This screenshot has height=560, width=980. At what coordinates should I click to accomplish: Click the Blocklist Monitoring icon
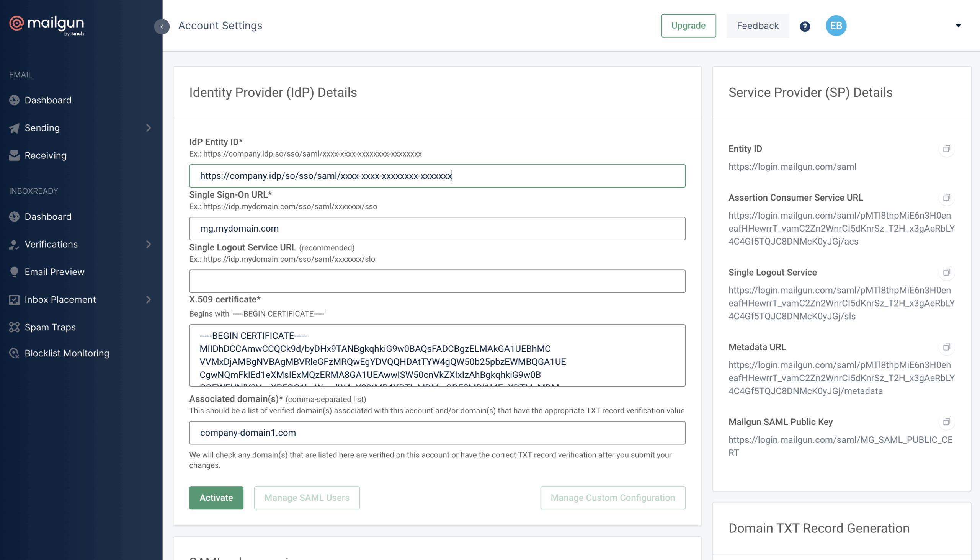(14, 353)
